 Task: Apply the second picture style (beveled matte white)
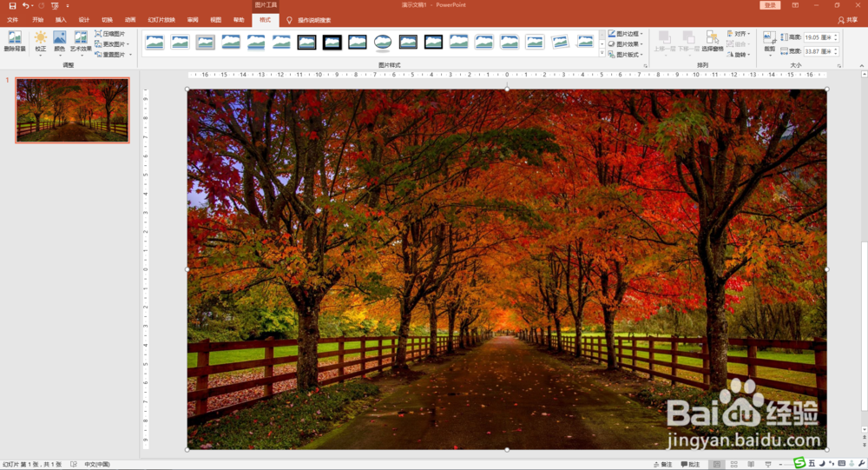tap(180, 42)
